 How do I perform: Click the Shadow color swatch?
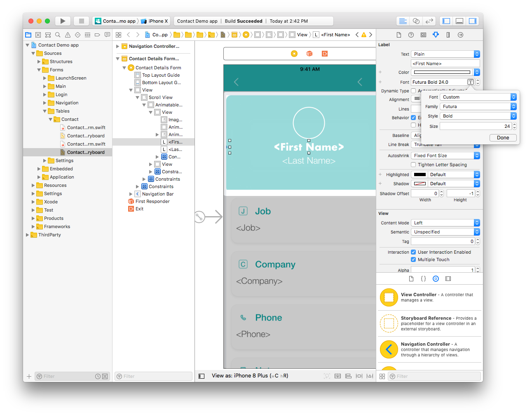pos(420,184)
